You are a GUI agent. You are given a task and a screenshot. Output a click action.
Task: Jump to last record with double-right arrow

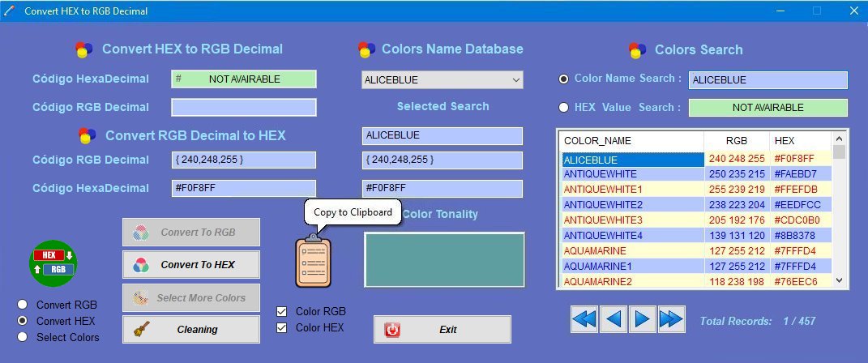coord(671,319)
